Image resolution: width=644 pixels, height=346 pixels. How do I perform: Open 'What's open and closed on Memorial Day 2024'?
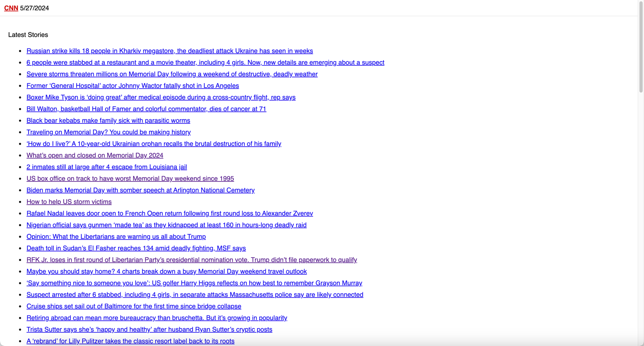[x=95, y=155]
